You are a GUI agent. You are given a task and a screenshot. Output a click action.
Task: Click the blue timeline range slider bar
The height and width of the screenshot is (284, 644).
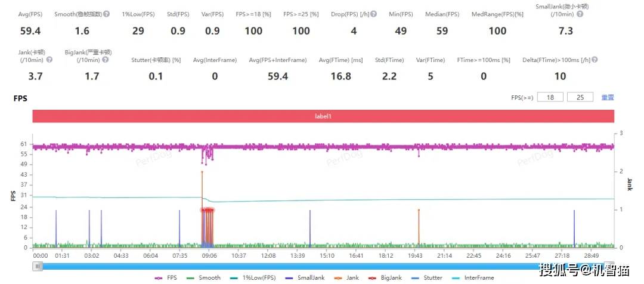(323, 266)
